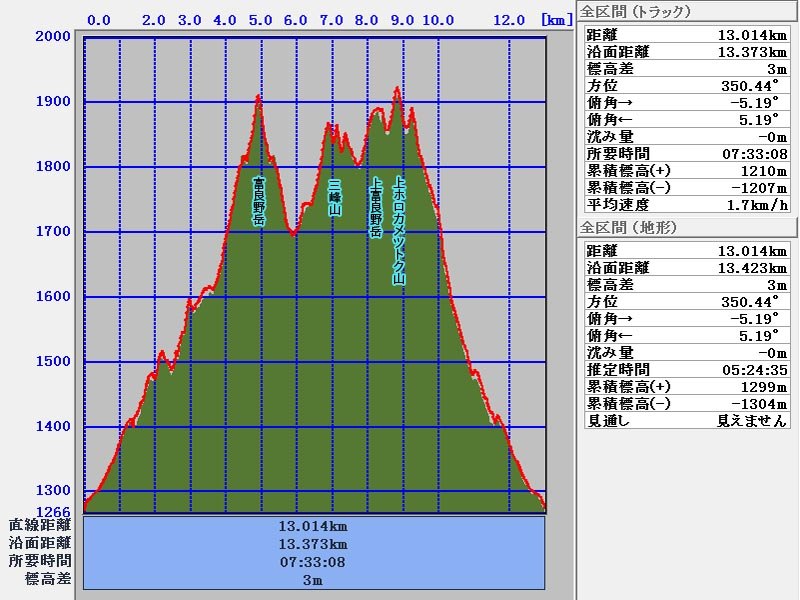Click the 見通し 見えません row
This screenshot has width=800, height=600.
tap(685, 421)
